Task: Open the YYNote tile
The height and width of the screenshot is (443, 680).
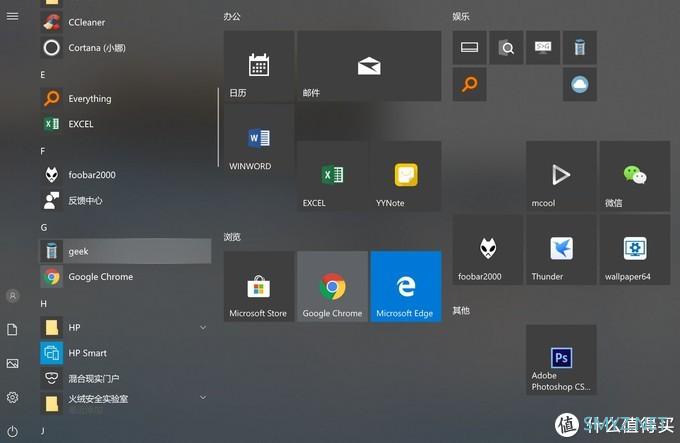Action: tap(406, 176)
